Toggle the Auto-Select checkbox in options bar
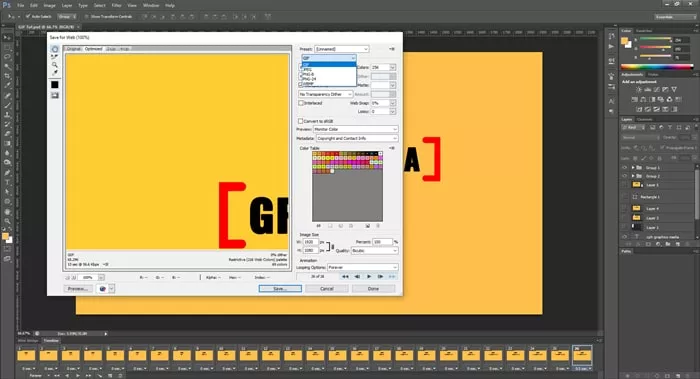 point(28,17)
